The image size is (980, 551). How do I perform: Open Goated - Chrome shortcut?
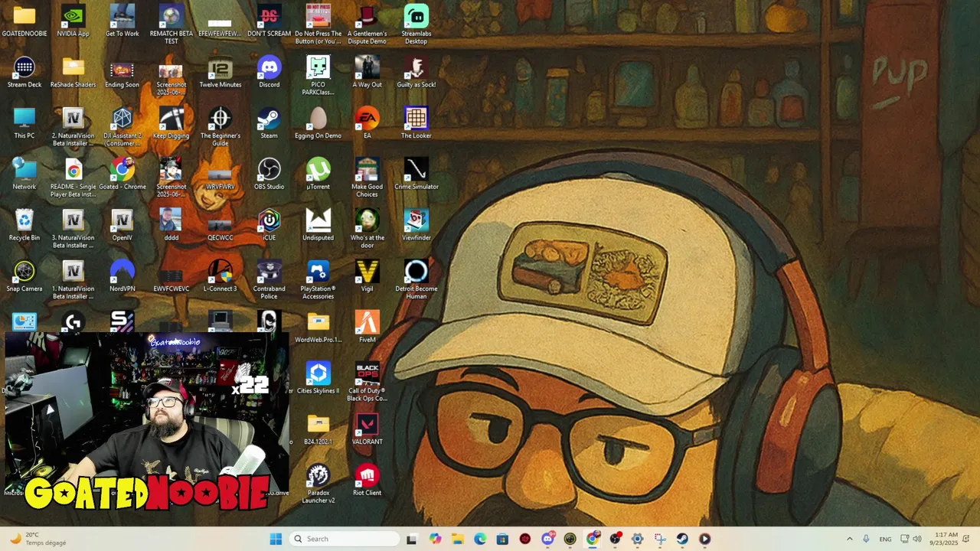(122, 174)
